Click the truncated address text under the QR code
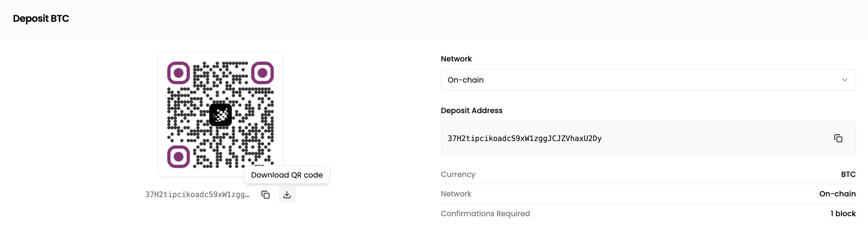 (x=197, y=195)
